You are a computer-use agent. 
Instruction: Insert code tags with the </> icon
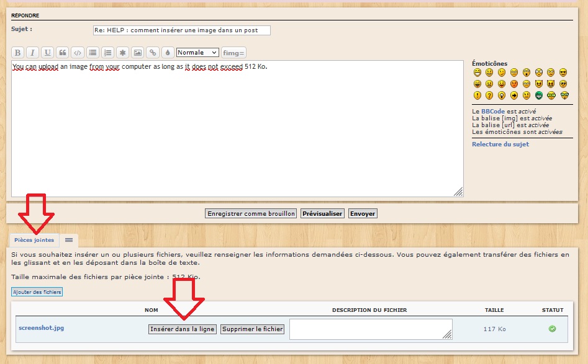(78, 53)
